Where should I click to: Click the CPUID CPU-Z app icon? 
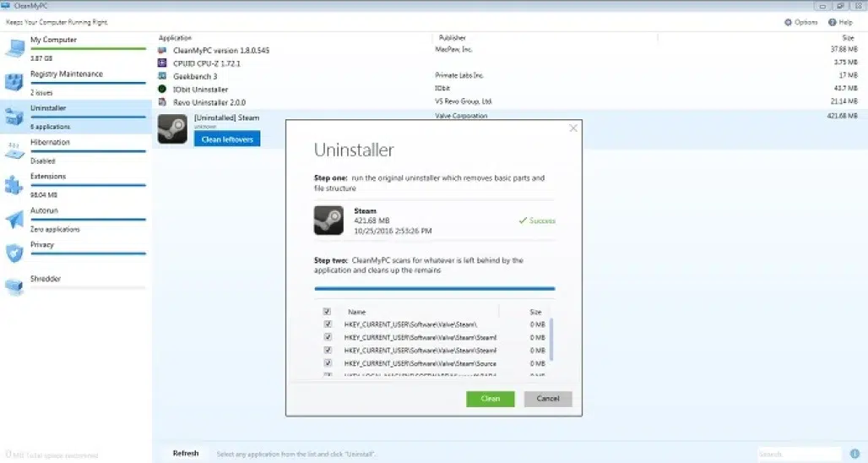pyautogui.click(x=162, y=63)
